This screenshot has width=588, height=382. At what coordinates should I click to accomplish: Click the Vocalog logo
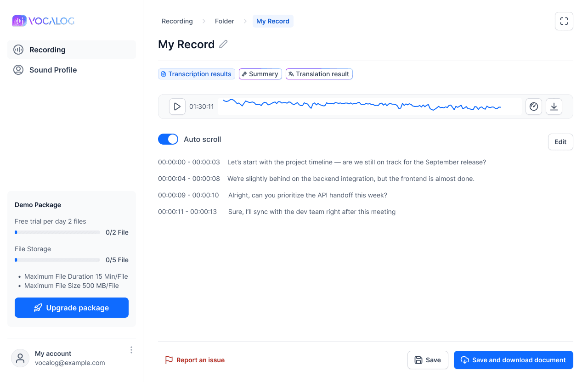[x=43, y=21]
